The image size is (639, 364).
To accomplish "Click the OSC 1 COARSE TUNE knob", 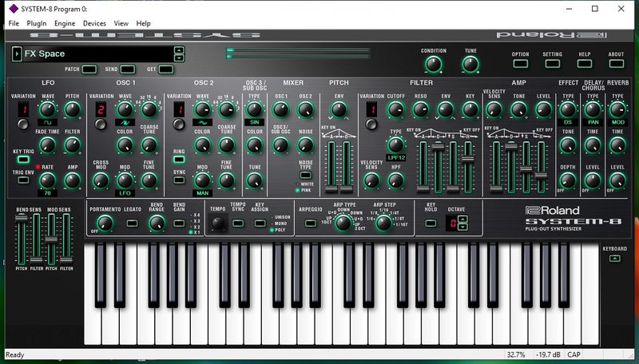I will (x=149, y=145).
